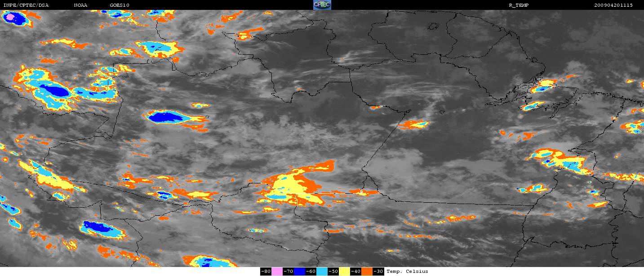Click the -50 legend value
The width and height of the screenshot is (644, 276).
click(x=333, y=272)
